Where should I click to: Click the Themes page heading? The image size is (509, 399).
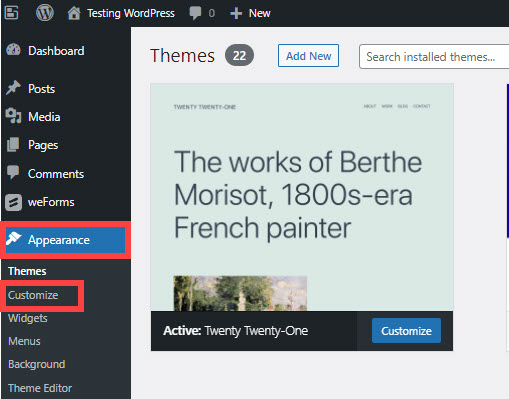click(x=182, y=55)
